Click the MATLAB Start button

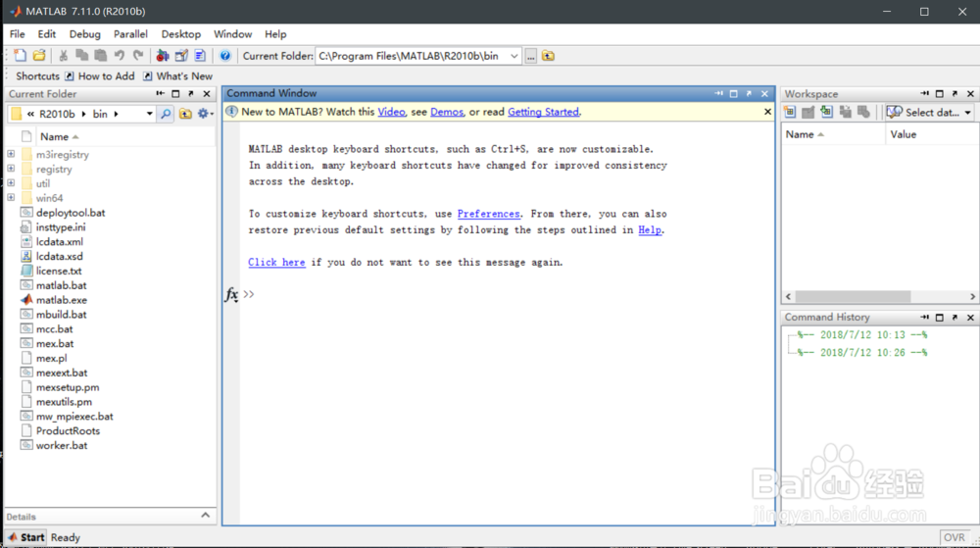pos(25,537)
